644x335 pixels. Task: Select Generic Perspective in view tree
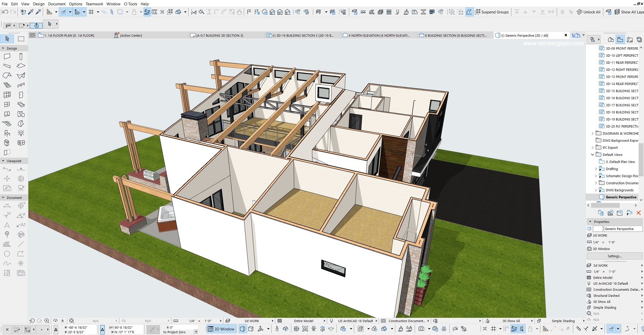click(618, 197)
